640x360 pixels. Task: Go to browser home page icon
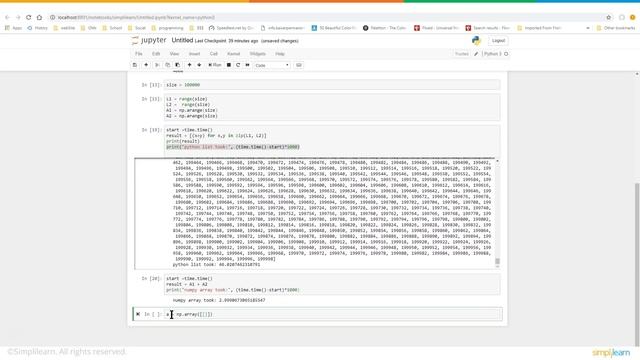39,18
